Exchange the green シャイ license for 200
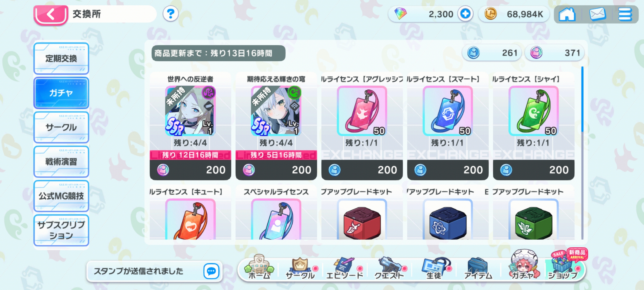644x290 pixels. [534, 170]
